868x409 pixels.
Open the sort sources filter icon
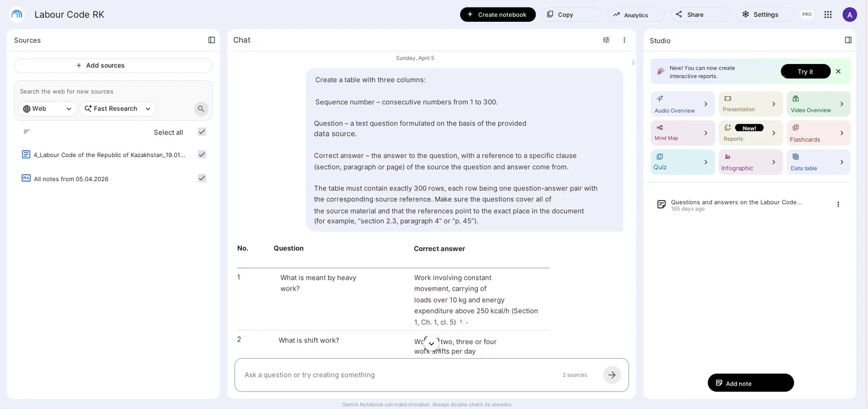coord(27,132)
